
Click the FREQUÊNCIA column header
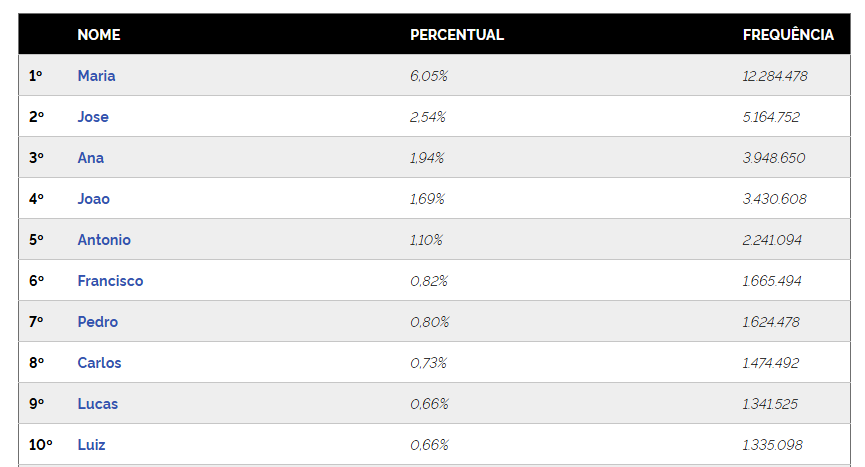(x=787, y=35)
